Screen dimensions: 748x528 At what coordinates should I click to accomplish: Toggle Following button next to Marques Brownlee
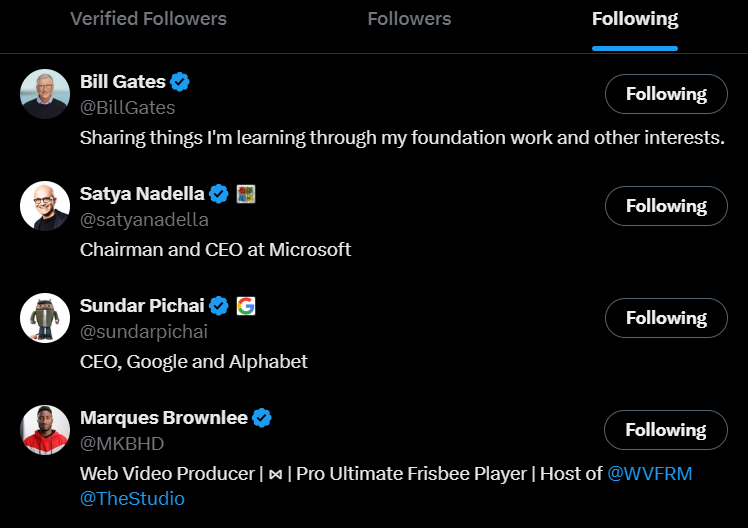pyautogui.click(x=666, y=430)
